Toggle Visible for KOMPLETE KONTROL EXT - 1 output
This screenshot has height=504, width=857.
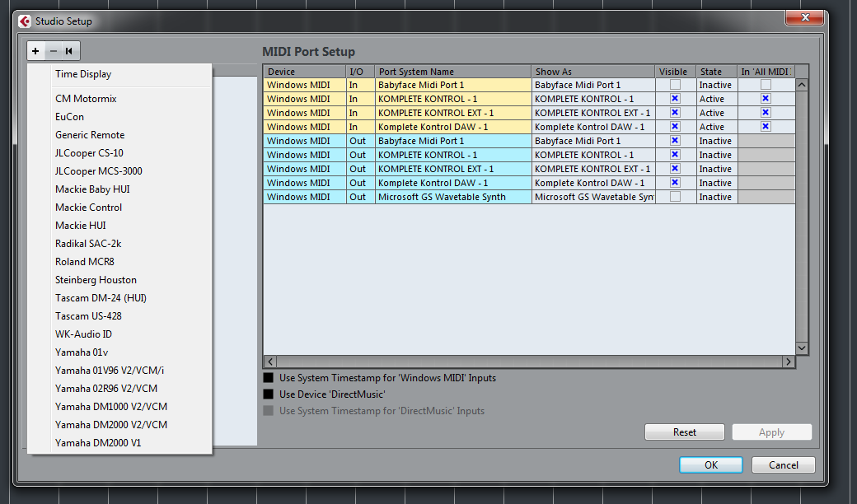(x=675, y=168)
